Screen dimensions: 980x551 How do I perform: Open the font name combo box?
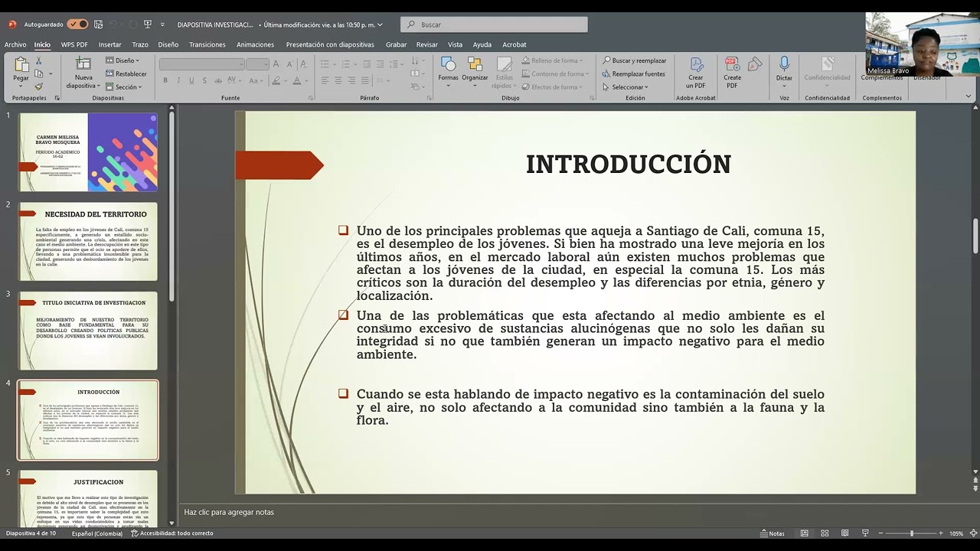(x=202, y=64)
